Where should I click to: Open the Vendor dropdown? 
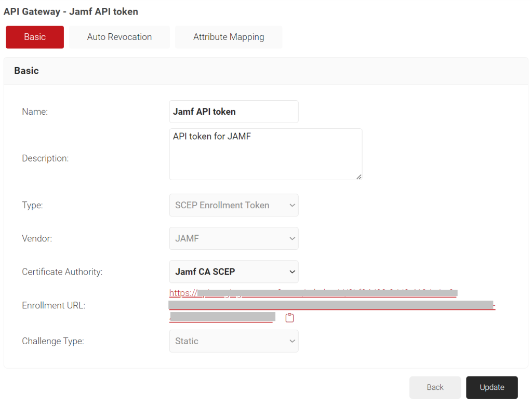pos(234,238)
